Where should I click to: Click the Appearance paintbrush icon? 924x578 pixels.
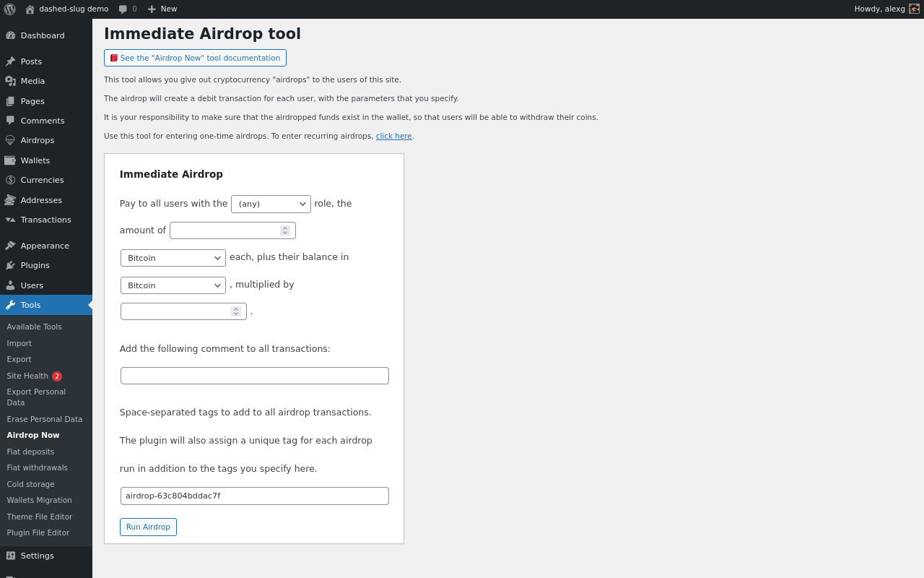10,246
